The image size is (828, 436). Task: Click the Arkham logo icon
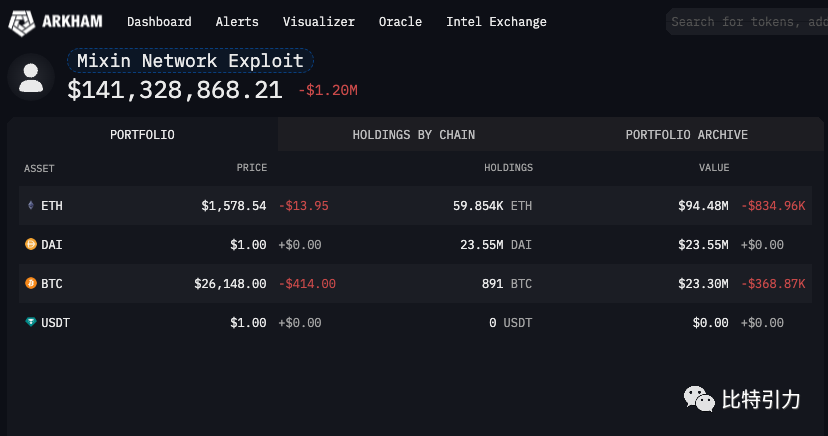(22, 20)
